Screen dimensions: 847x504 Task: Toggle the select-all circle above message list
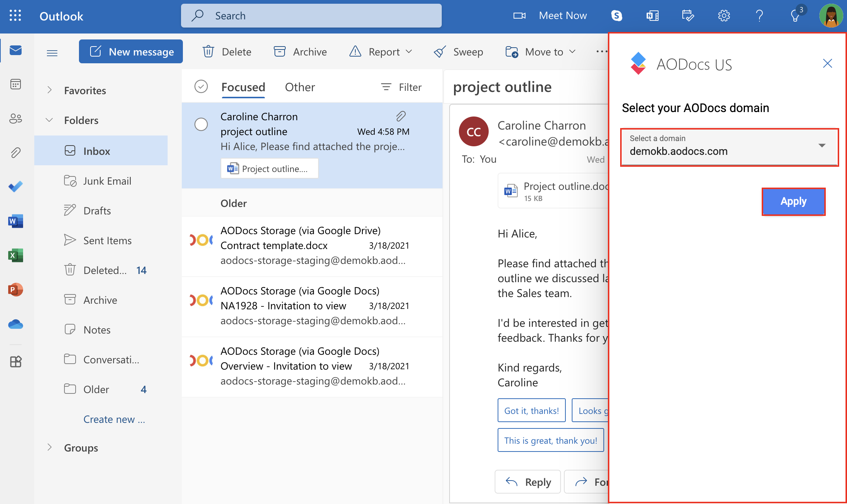pos(201,87)
